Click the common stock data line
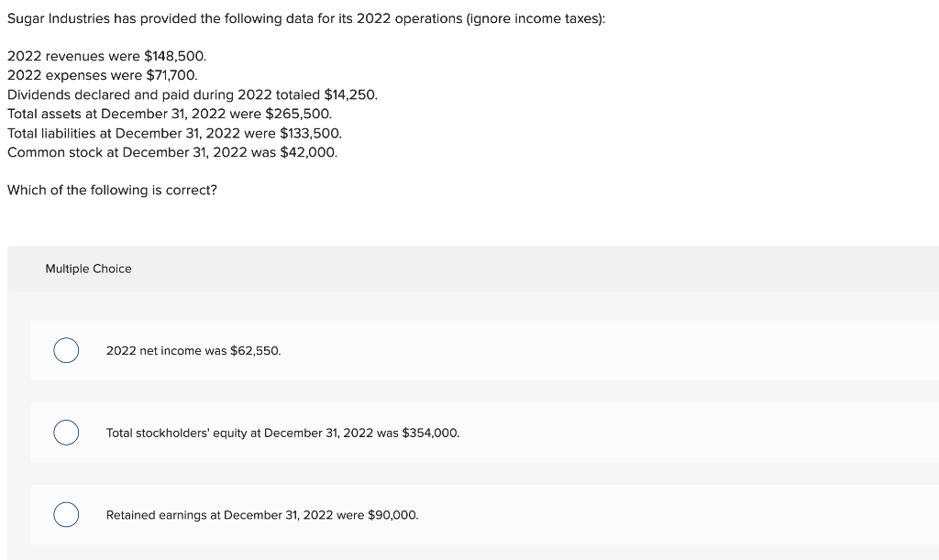The width and height of the screenshot is (939, 560). [x=171, y=152]
